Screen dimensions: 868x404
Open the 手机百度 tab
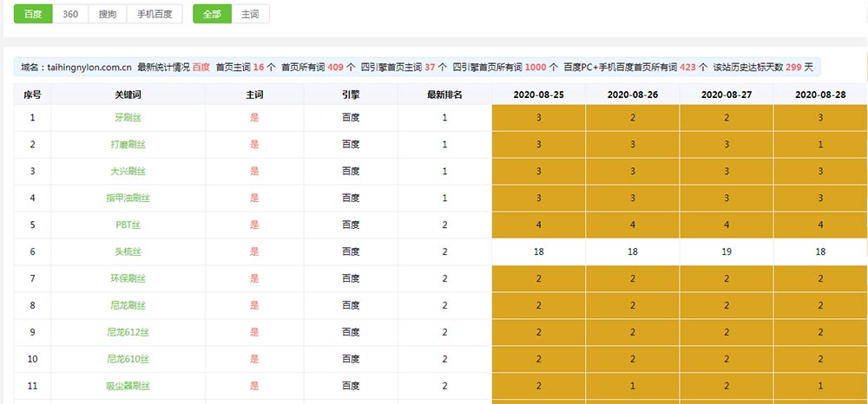click(x=154, y=15)
